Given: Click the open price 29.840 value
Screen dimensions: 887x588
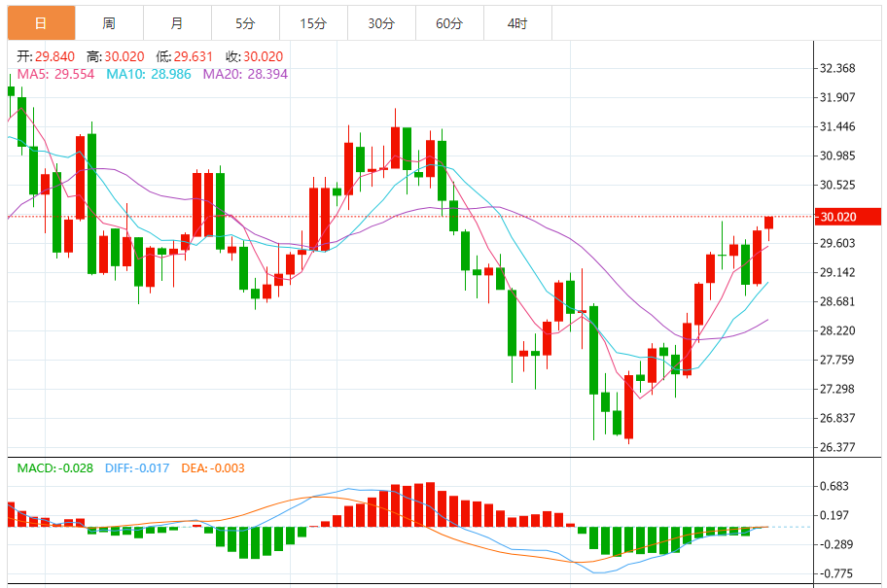Looking at the screenshot, I should point(54,56).
